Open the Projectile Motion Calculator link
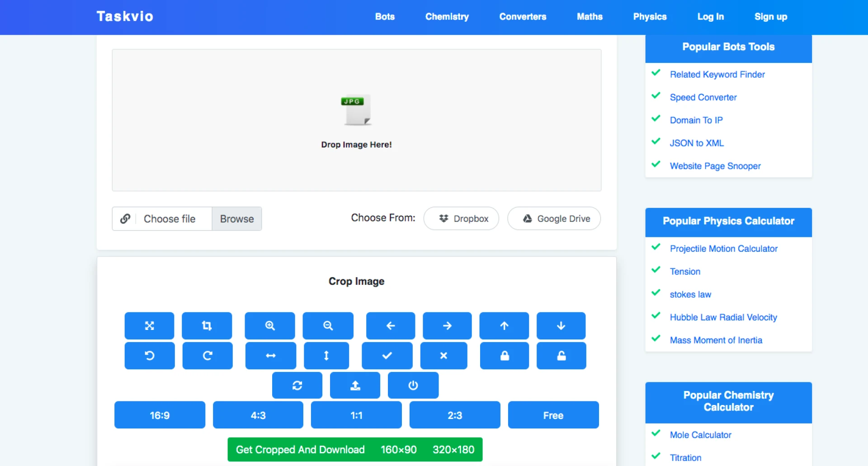Viewport: 868px width, 466px height. 723,249
